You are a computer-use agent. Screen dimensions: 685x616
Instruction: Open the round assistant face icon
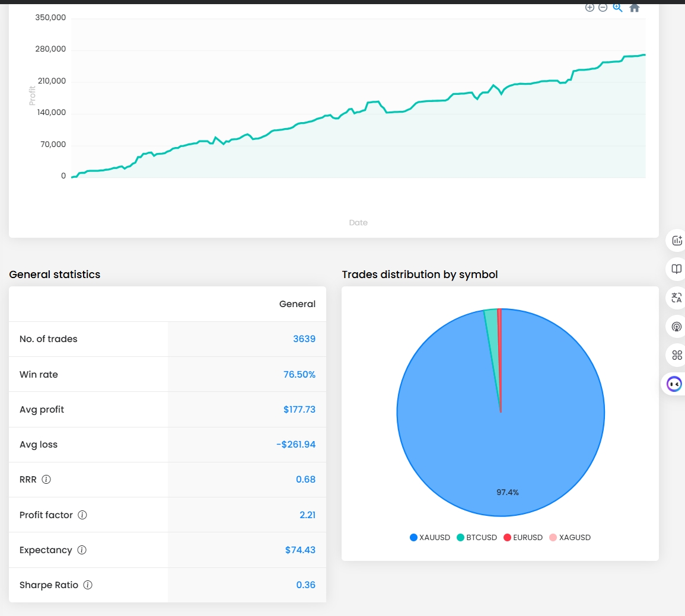pos(674,384)
